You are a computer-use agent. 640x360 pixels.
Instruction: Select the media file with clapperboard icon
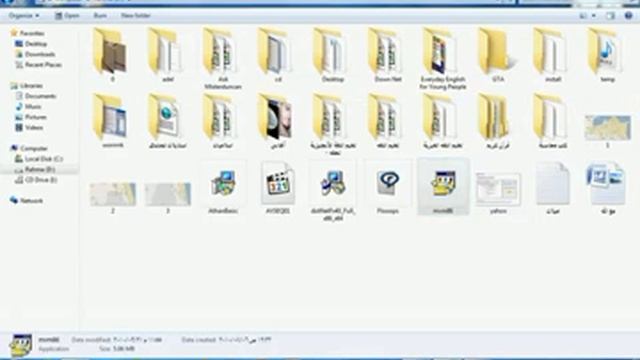[278, 188]
